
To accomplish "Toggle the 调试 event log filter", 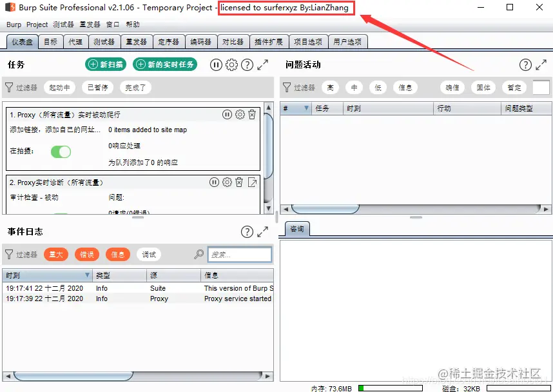I will pos(149,255).
